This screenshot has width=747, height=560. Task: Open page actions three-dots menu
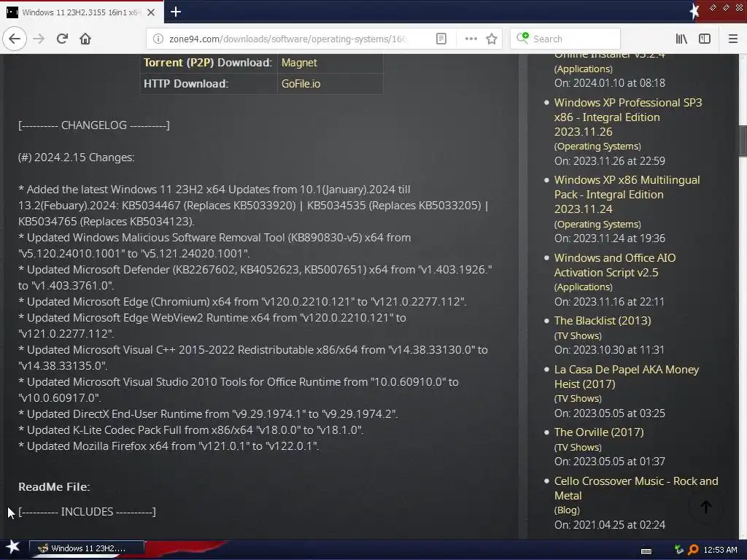coord(471,39)
